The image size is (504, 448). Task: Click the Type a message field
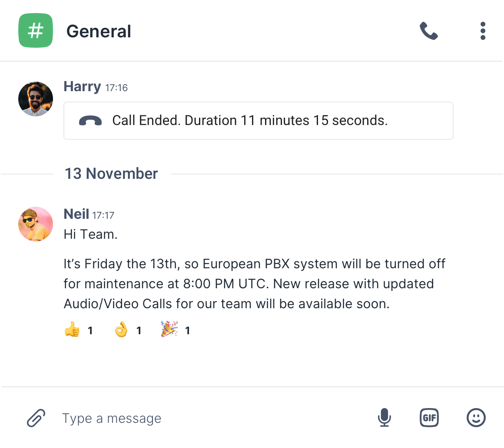coord(212,418)
